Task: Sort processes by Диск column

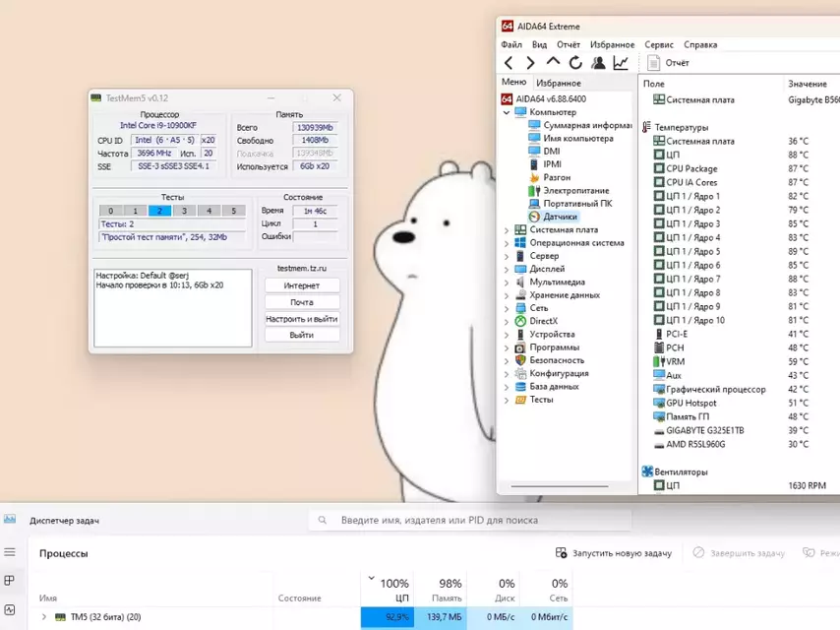Action: pos(494,590)
